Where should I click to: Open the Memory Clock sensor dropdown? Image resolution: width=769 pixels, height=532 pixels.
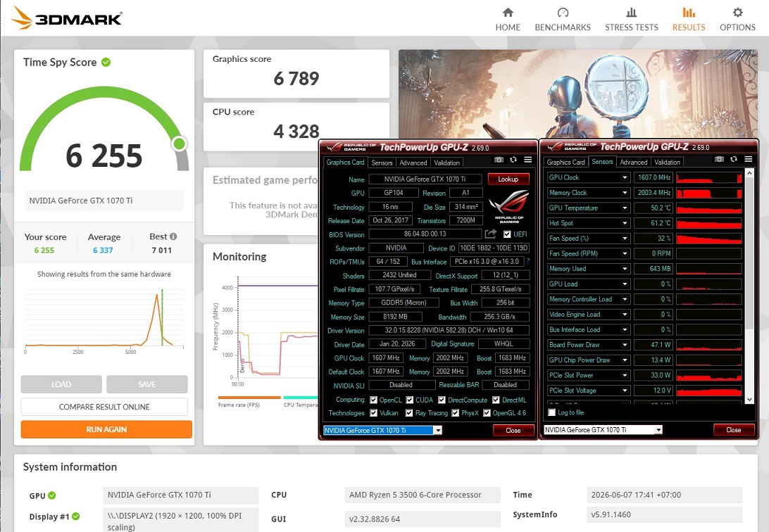tap(625, 193)
